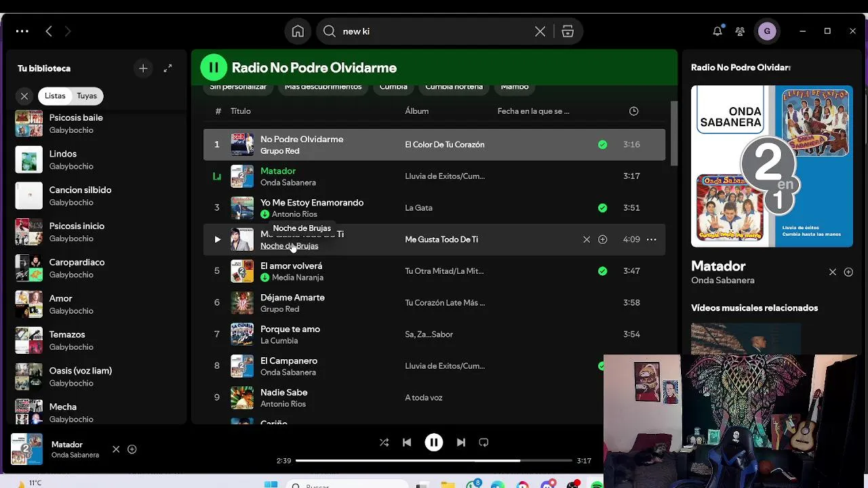The width and height of the screenshot is (868, 488).
Task: Add Matador to library in right panel
Action: (848, 272)
